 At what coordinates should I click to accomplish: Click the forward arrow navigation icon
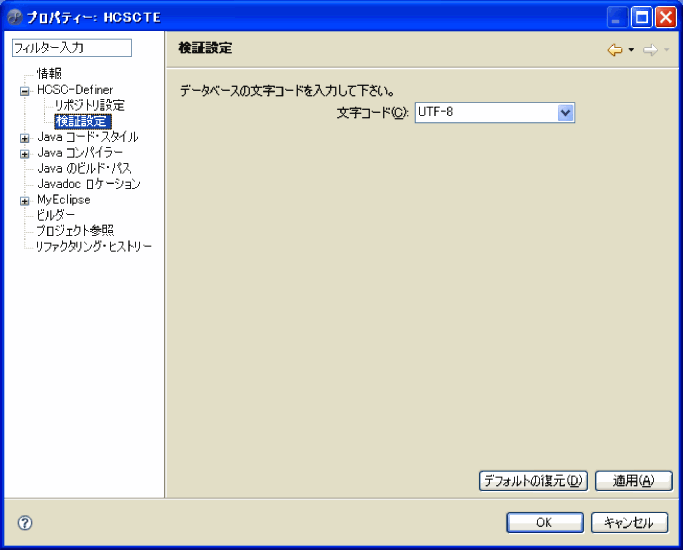click(x=650, y=50)
